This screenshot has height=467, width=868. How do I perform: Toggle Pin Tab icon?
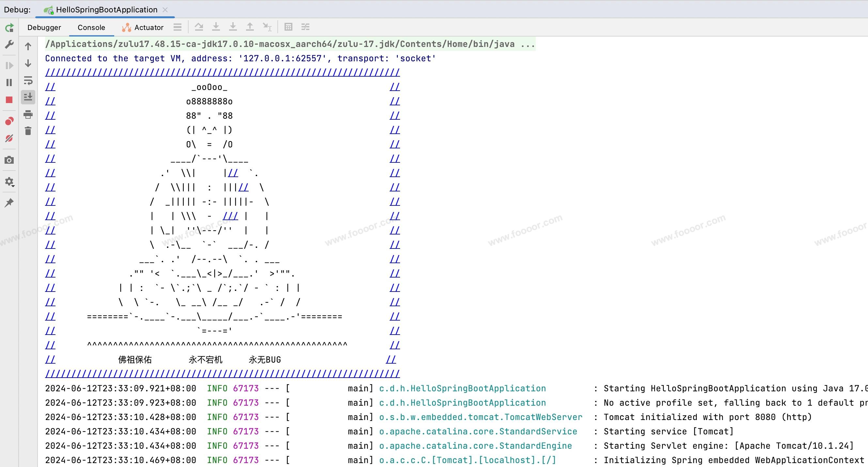[9, 203]
